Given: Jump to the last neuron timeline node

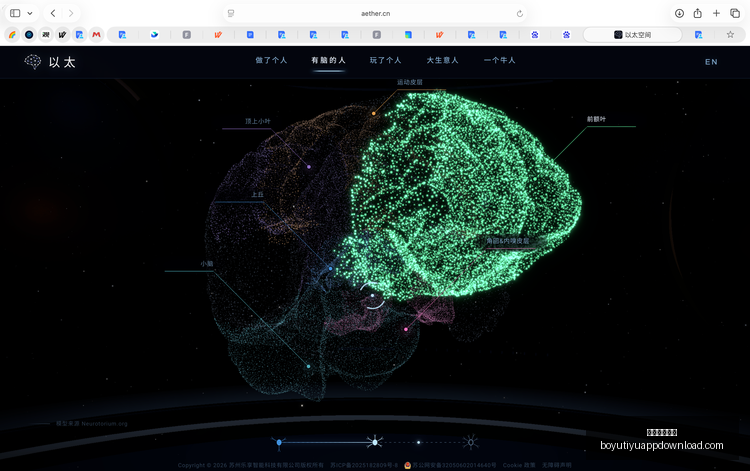Looking at the screenshot, I should 471,442.
